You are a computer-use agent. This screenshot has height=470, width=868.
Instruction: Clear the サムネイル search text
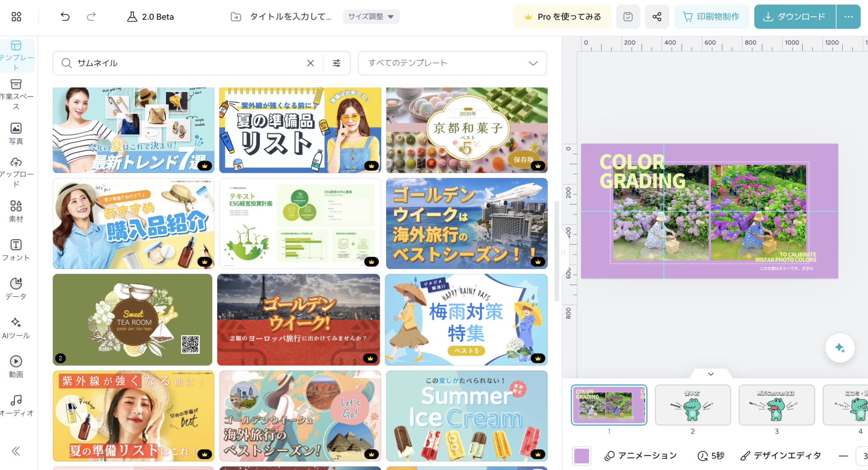[x=310, y=63]
